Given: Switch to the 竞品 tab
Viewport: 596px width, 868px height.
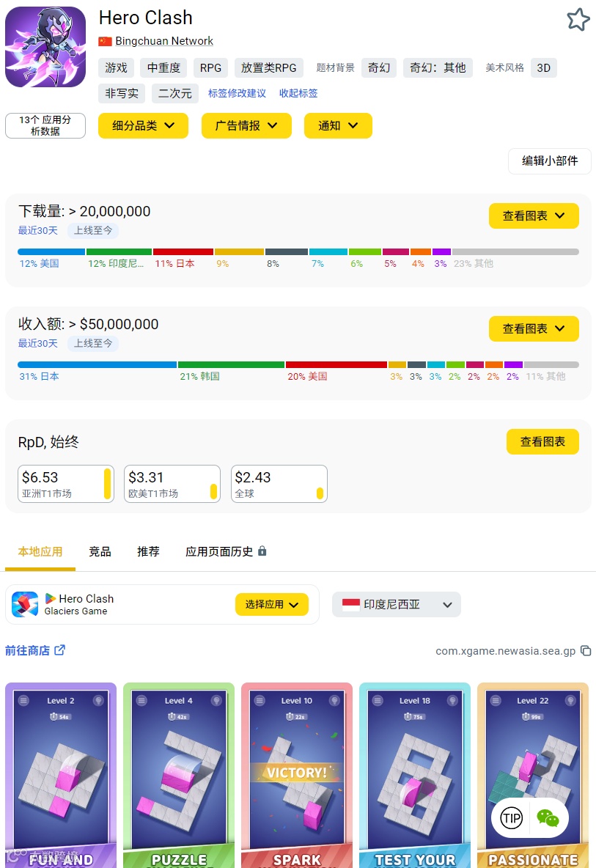Looking at the screenshot, I should click(100, 551).
